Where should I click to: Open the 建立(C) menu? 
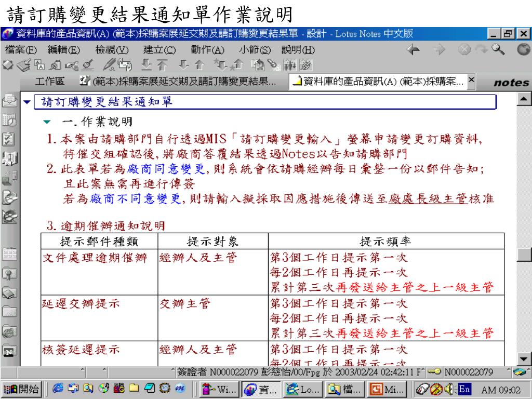(159, 50)
